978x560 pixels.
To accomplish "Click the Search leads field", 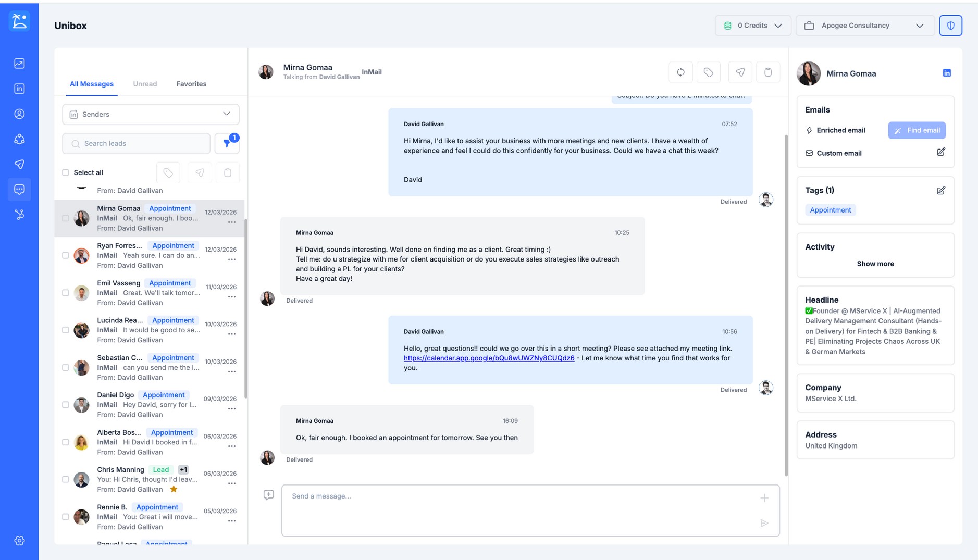I will coord(136,143).
